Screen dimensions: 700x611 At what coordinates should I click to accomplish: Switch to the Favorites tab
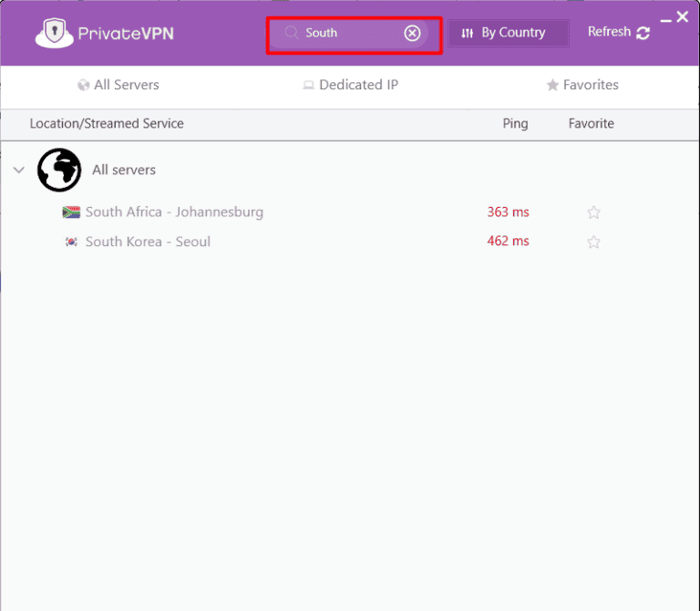582,85
